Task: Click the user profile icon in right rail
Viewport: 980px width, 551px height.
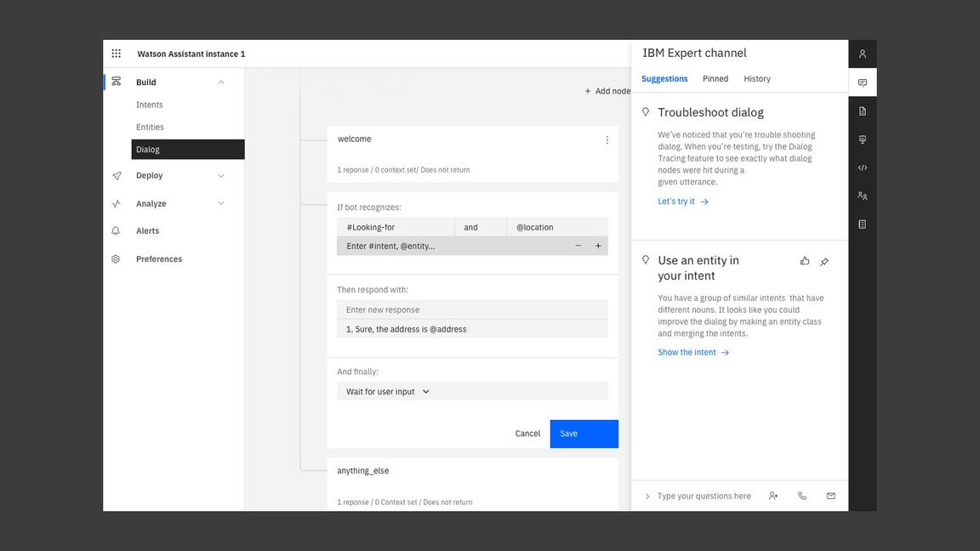Action: point(862,54)
